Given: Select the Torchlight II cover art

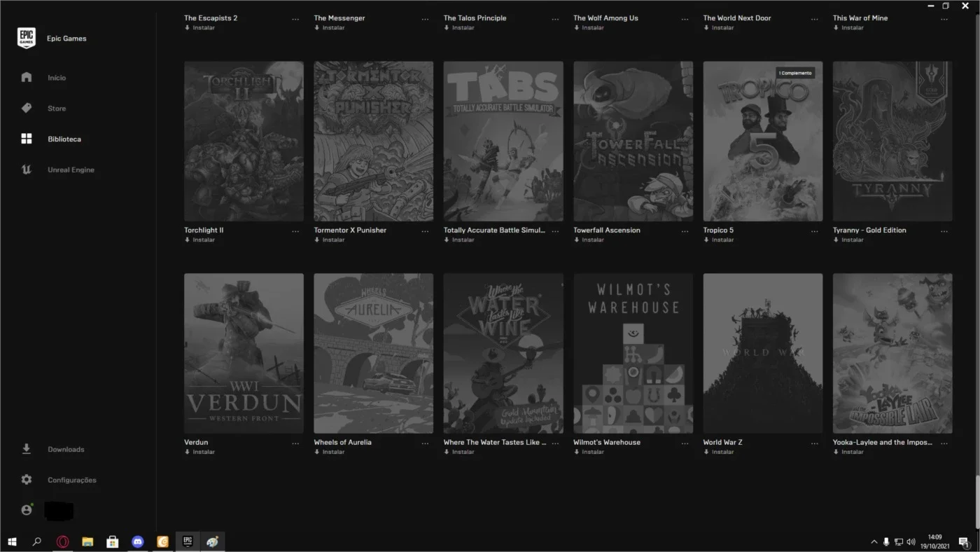Looking at the screenshot, I should pos(244,142).
